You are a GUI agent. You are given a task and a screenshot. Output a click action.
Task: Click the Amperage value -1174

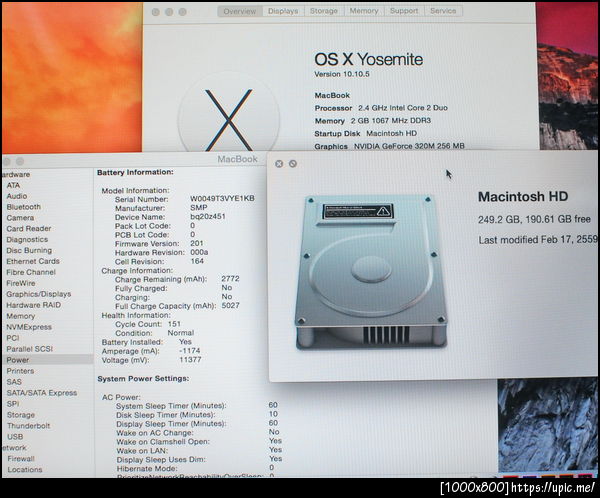(189, 351)
